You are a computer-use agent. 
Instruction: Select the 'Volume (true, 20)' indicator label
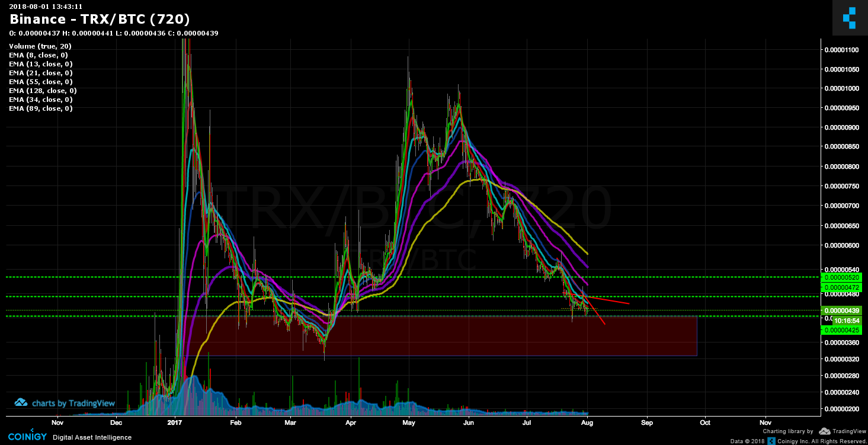40,46
